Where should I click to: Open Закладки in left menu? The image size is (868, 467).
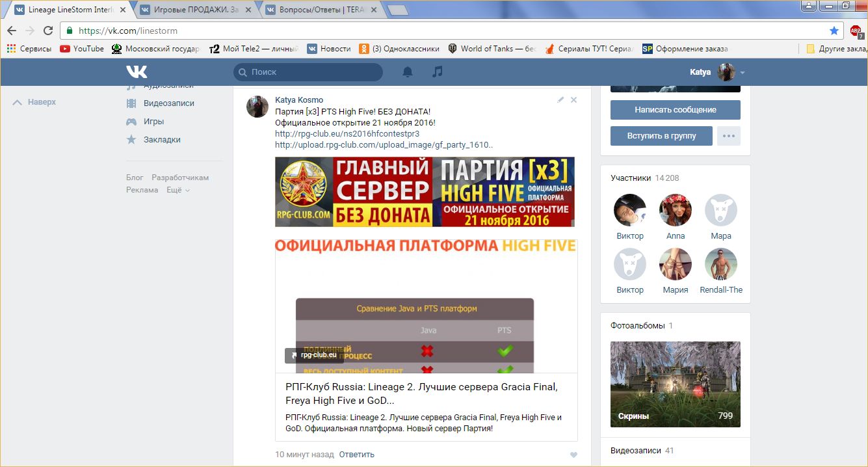(x=153, y=139)
